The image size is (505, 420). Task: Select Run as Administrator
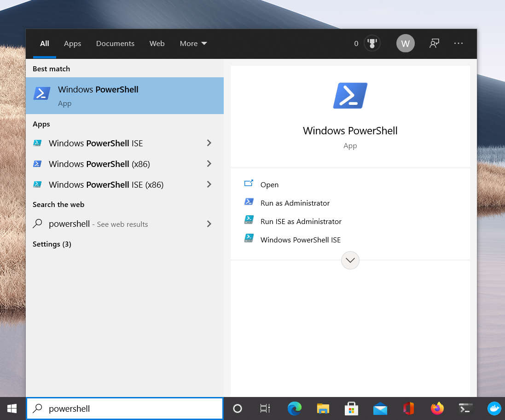295,203
